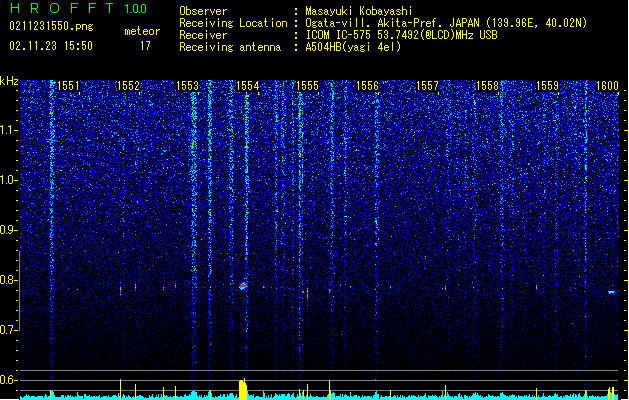The image size is (629, 400).
Task: Click the 1.0 frequency axis label
Action: (9, 180)
